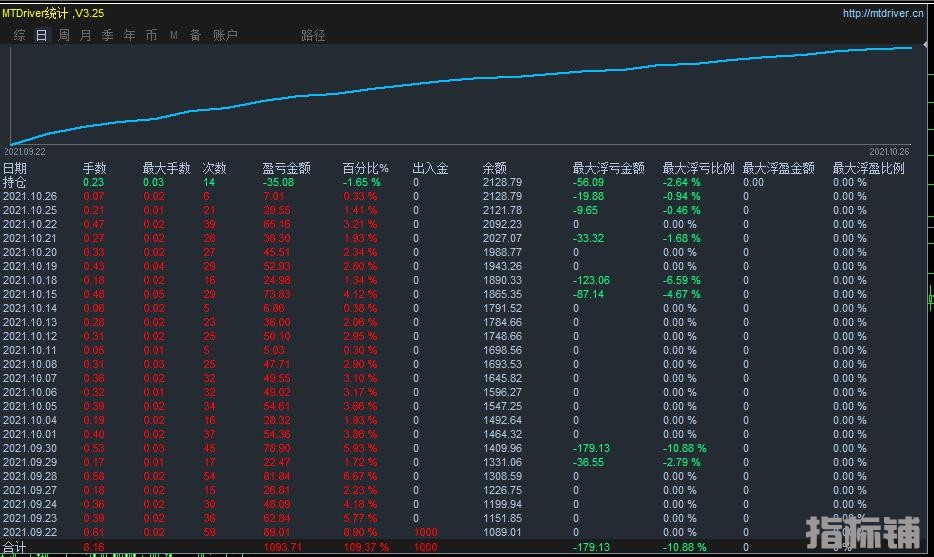The width and height of the screenshot is (934, 557).
Task: Open the 账户 account tab
Action: tap(226, 35)
